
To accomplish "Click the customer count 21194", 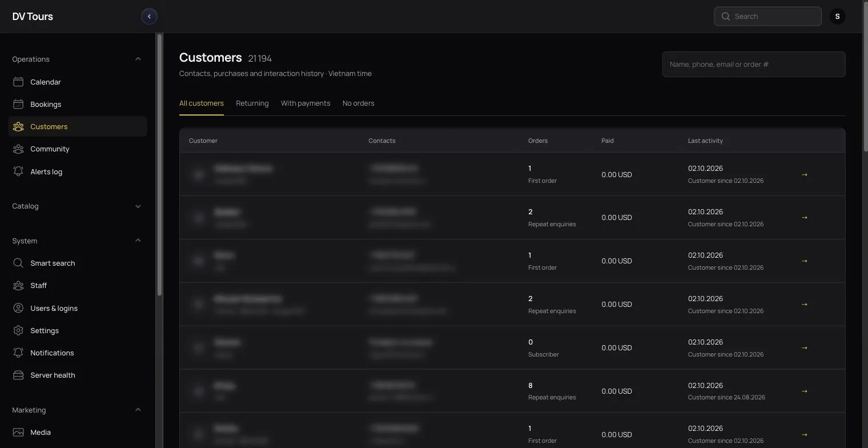I will coord(260,58).
